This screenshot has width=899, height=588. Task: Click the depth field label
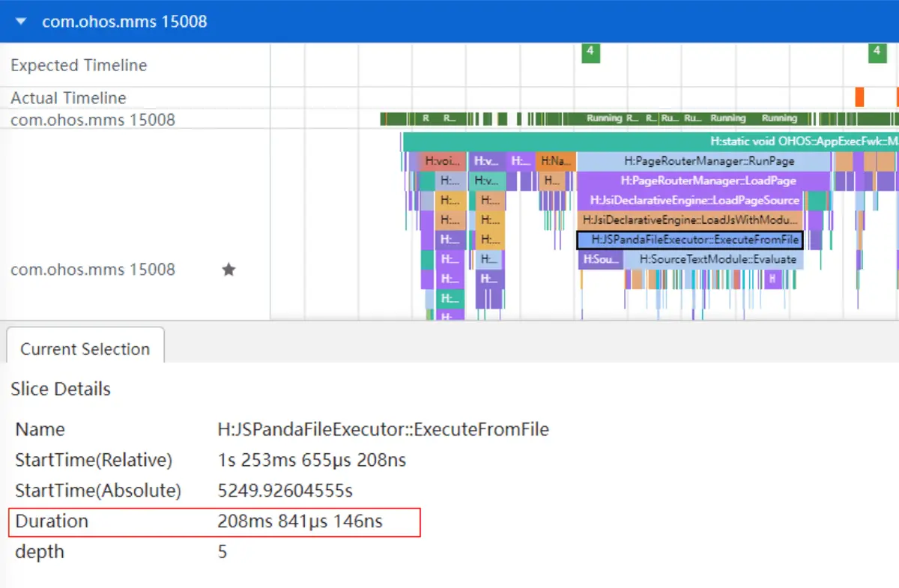click(40, 552)
